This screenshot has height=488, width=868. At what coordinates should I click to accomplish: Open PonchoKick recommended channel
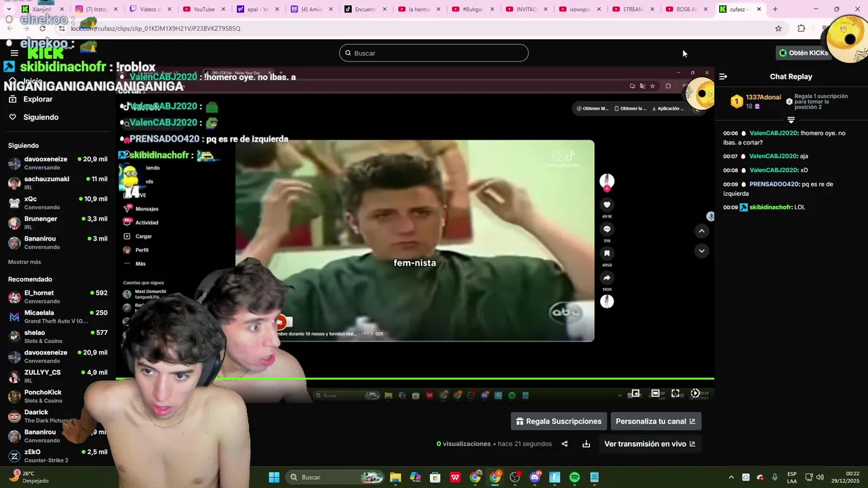click(x=58, y=396)
